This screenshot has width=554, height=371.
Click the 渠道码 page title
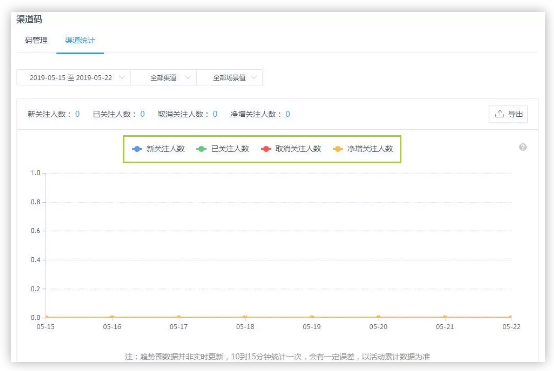29,19
